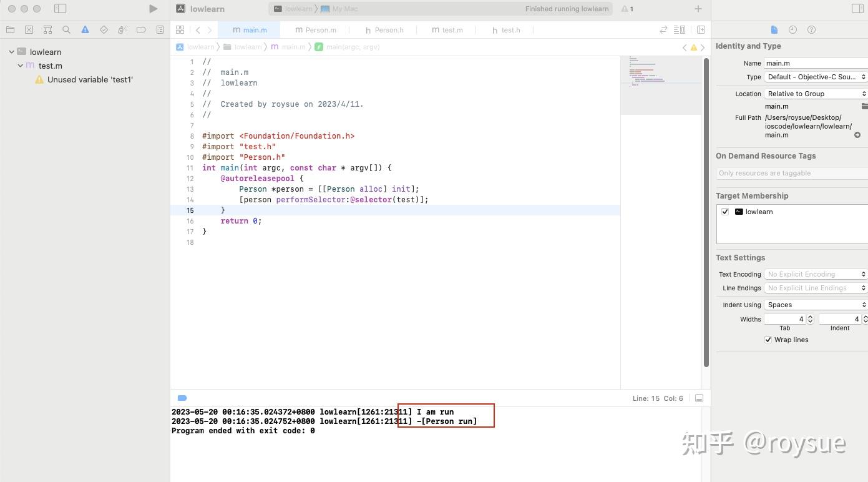Switch to the Person.m tab
Image resolution: width=868 pixels, height=482 pixels.
coord(316,29)
